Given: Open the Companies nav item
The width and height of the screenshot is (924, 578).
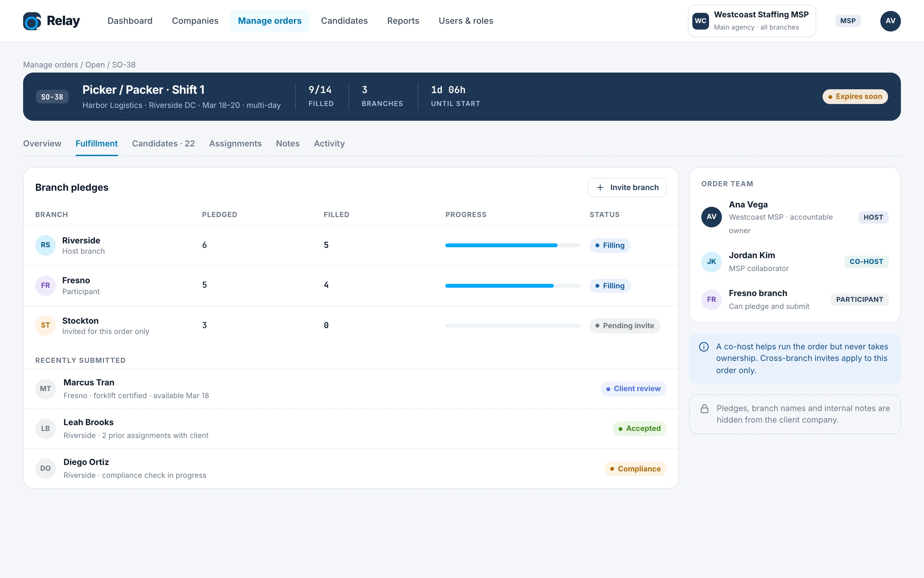Looking at the screenshot, I should [x=195, y=21].
